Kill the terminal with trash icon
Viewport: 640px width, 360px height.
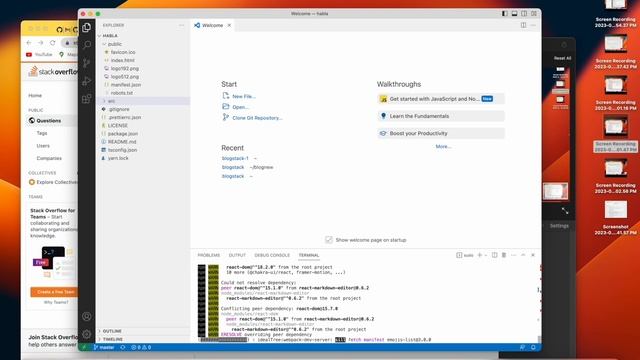[504, 255]
